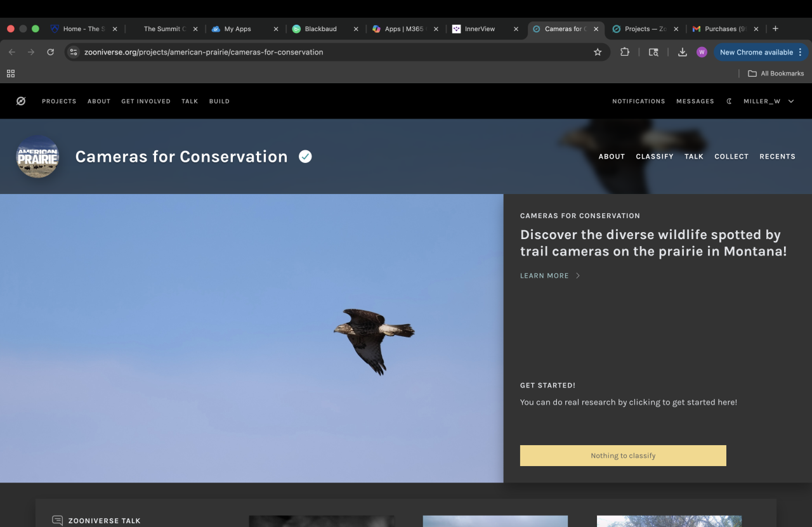Screen dimensions: 812x527
Task: Open a new browser tab
Action: click(775, 29)
